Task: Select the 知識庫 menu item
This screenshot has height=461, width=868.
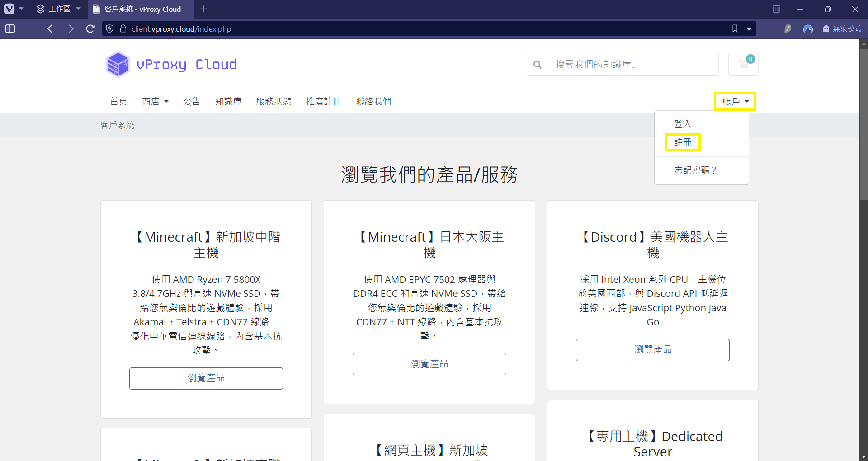Action: click(228, 101)
